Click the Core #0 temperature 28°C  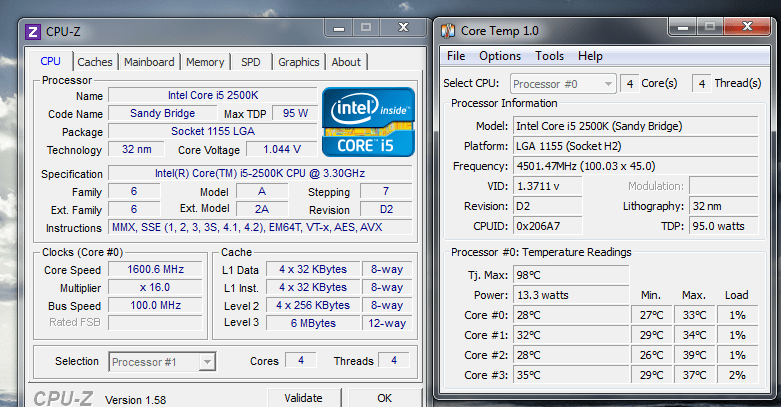coord(571,315)
